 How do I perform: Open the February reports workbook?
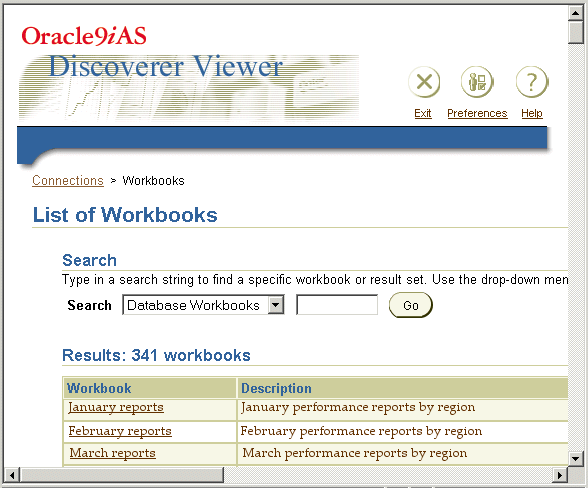click(120, 431)
